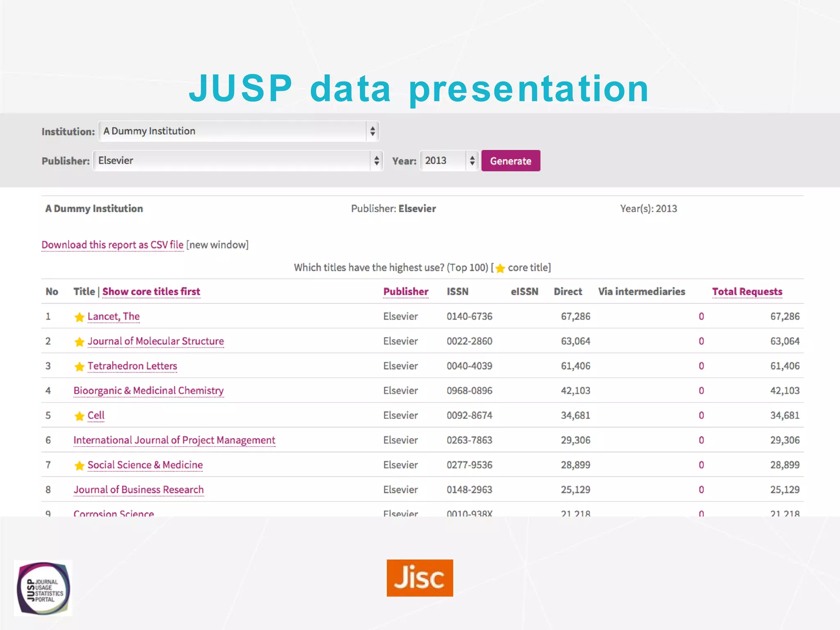The height and width of the screenshot is (630, 840).
Task: Click the star beside Tetrahedron Letters
Action: tap(79, 366)
